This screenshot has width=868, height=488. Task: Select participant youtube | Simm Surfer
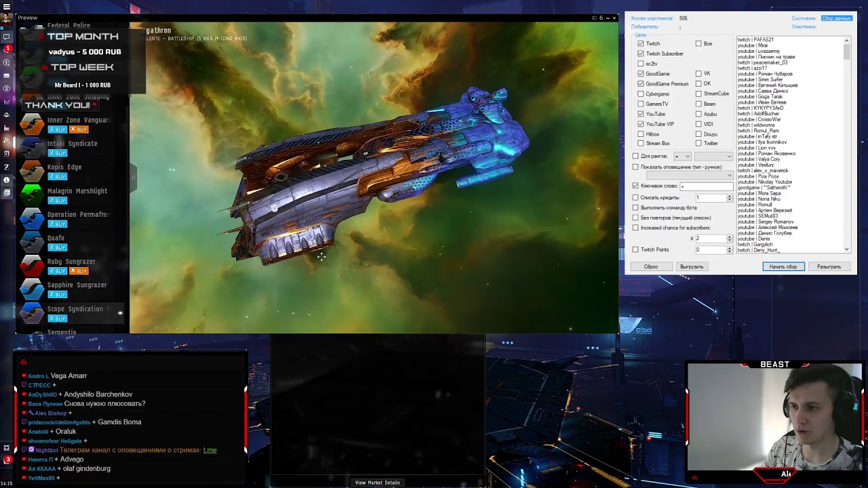760,79
